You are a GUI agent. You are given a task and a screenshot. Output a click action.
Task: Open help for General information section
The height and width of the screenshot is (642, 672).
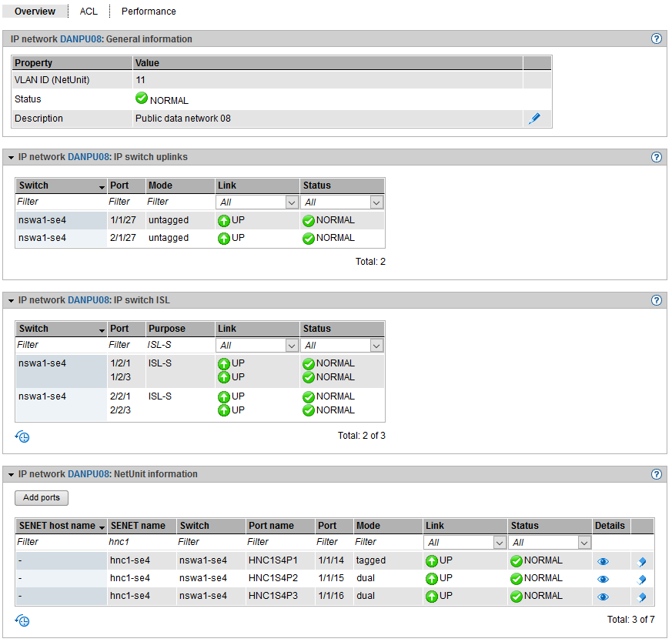pyautogui.click(x=656, y=38)
